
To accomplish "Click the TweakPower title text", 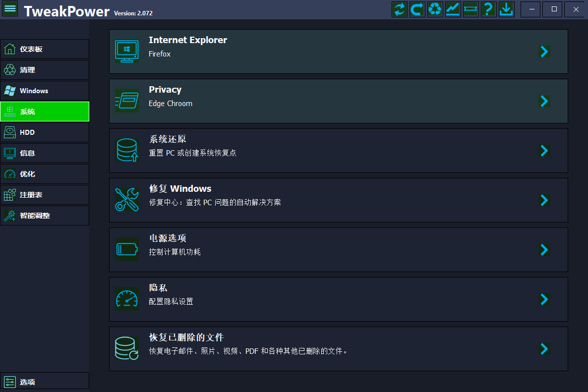I will click(67, 11).
